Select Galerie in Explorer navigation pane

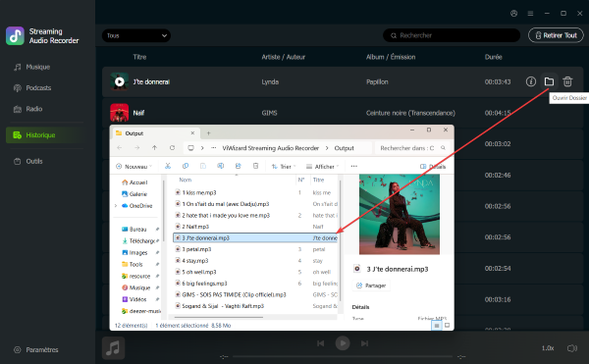[x=134, y=194]
